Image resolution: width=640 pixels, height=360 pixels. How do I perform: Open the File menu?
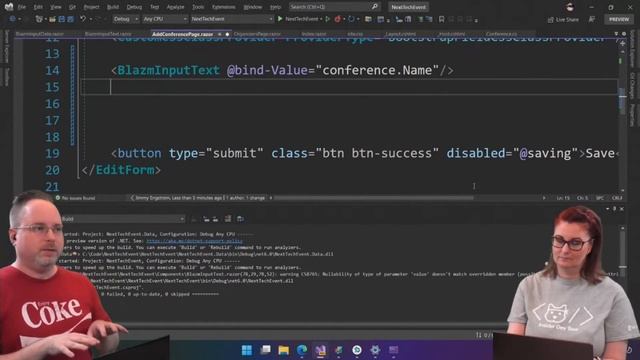click(21, 7)
